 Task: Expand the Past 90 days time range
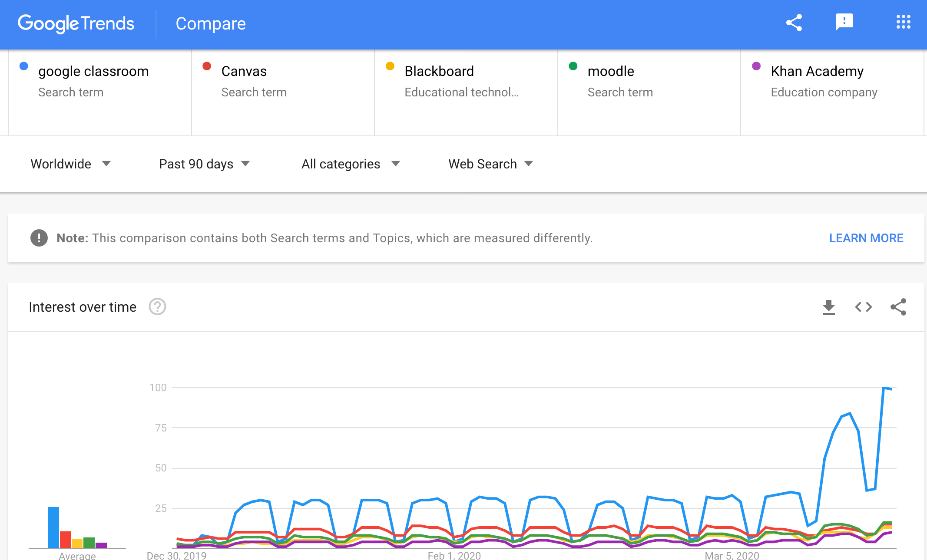click(x=204, y=164)
